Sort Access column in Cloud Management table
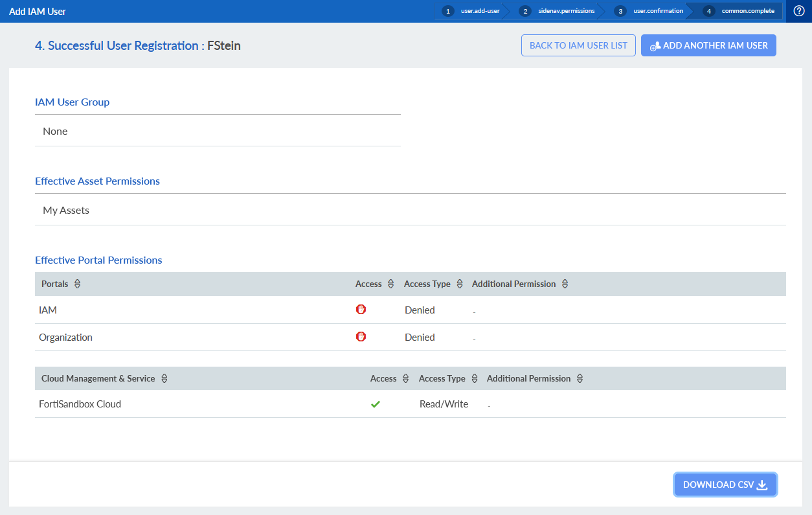812x515 pixels. (x=405, y=378)
